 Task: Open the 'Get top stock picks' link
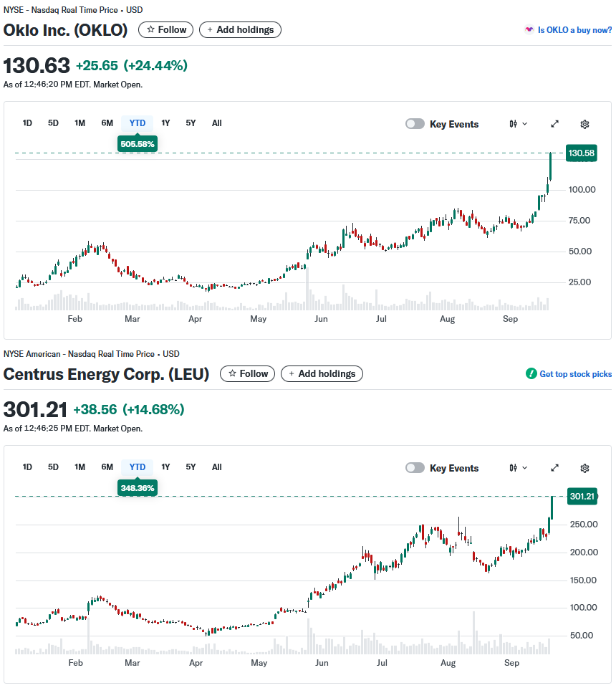[575, 374]
